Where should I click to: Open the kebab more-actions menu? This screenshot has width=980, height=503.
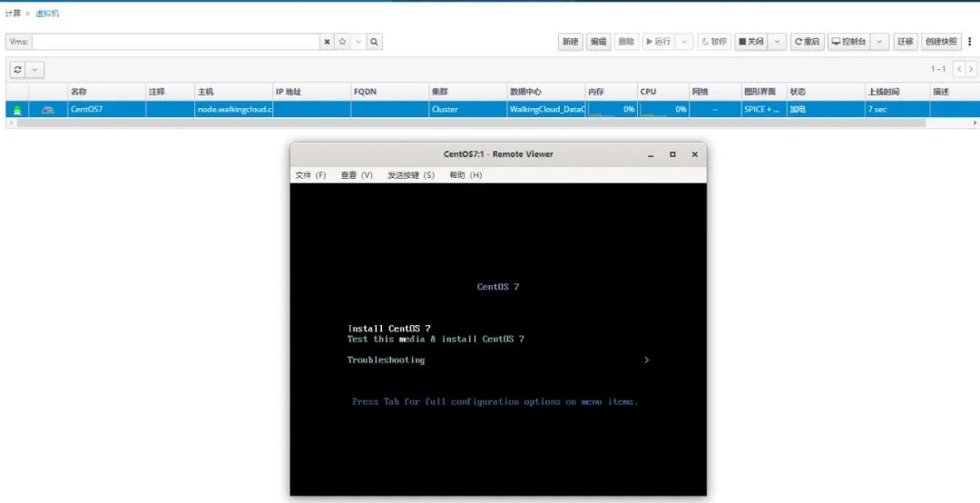(x=970, y=42)
